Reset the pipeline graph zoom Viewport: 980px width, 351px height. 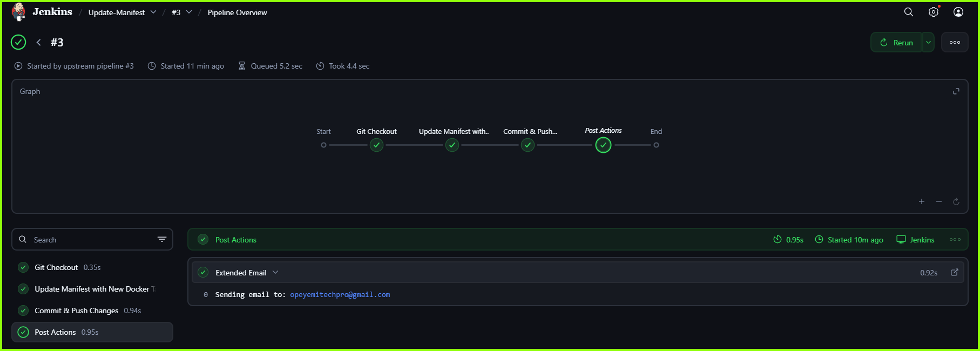956,201
